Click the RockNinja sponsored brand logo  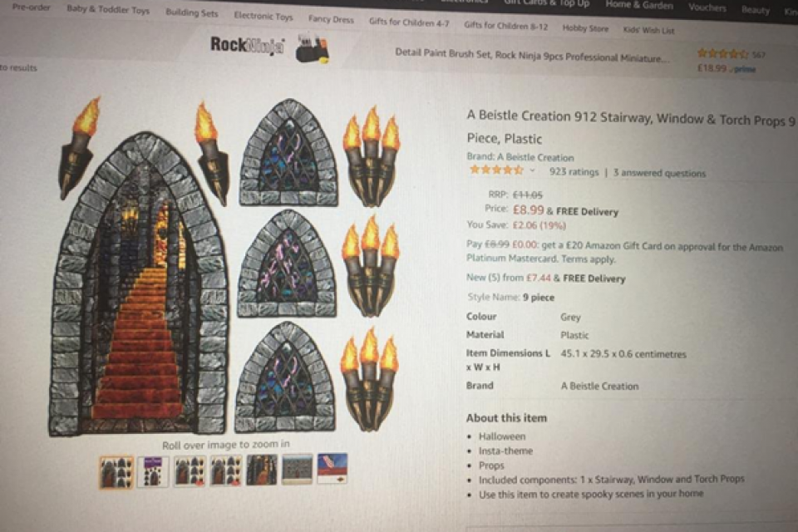[248, 46]
